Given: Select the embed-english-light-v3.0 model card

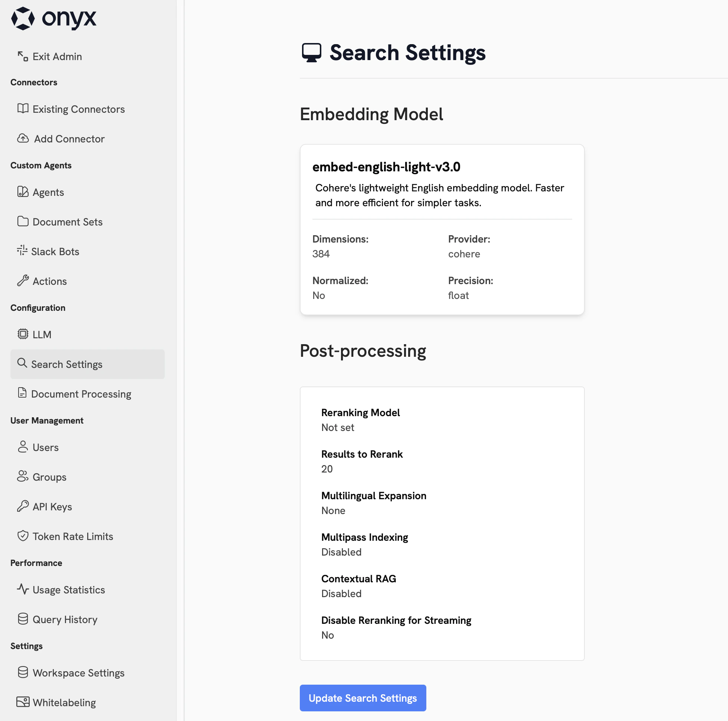Looking at the screenshot, I should 442,229.
